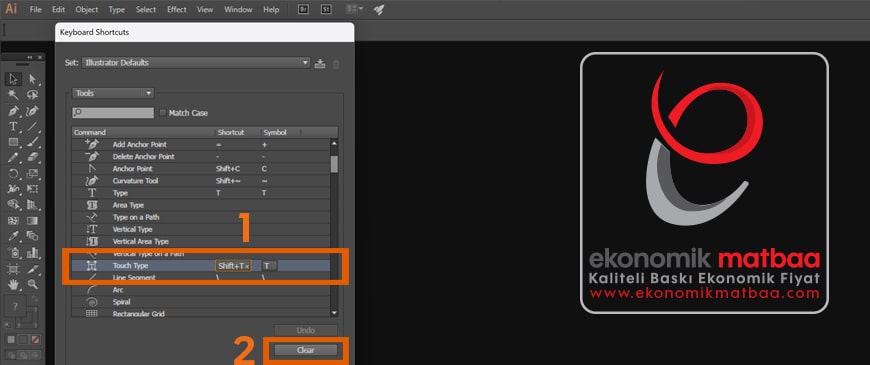Image resolution: width=870 pixels, height=365 pixels.
Task: Select the Lasso tool
Action: pos(32,95)
